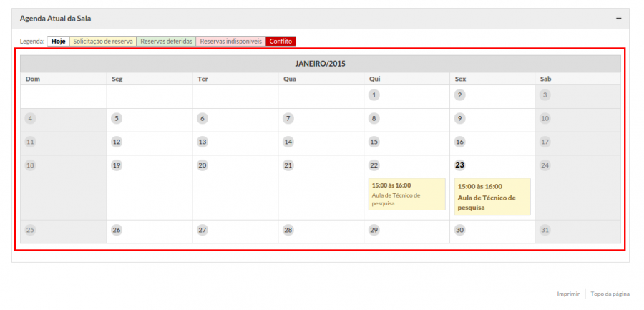Select day 31 in the calendar

(x=545, y=231)
